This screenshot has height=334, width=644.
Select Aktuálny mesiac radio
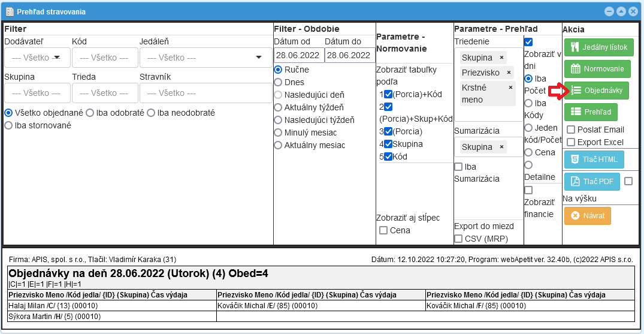(278, 145)
